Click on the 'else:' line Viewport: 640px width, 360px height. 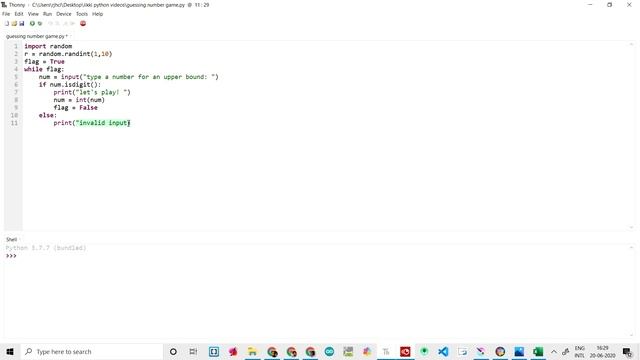tap(48, 116)
